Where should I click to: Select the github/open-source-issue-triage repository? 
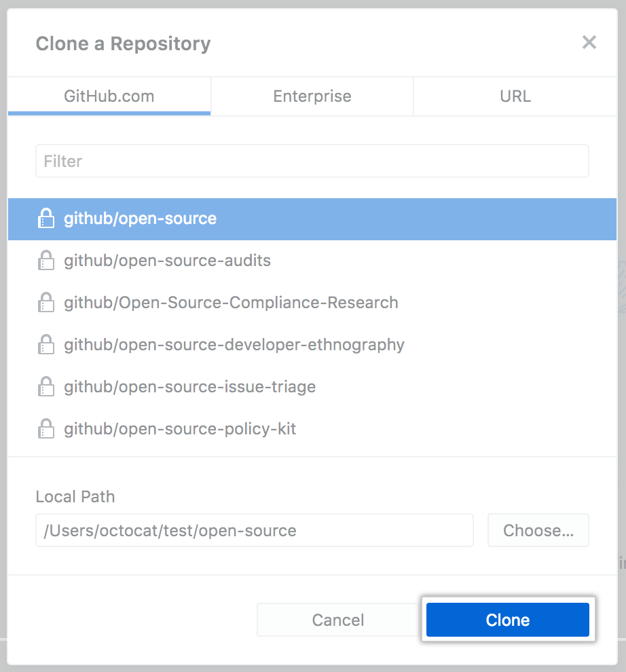tap(190, 387)
